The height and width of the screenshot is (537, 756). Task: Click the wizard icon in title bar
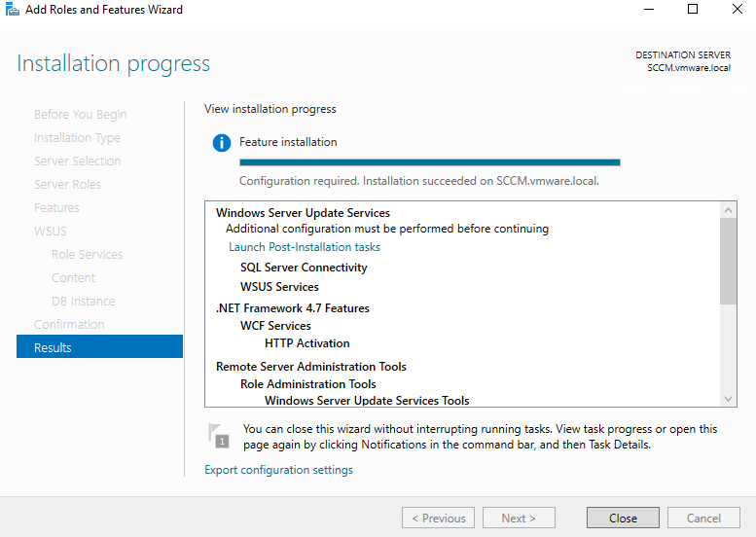(x=12, y=10)
